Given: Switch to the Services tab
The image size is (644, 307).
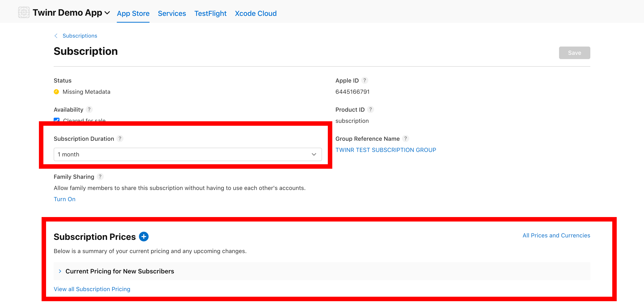Looking at the screenshot, I should point(172,13).
